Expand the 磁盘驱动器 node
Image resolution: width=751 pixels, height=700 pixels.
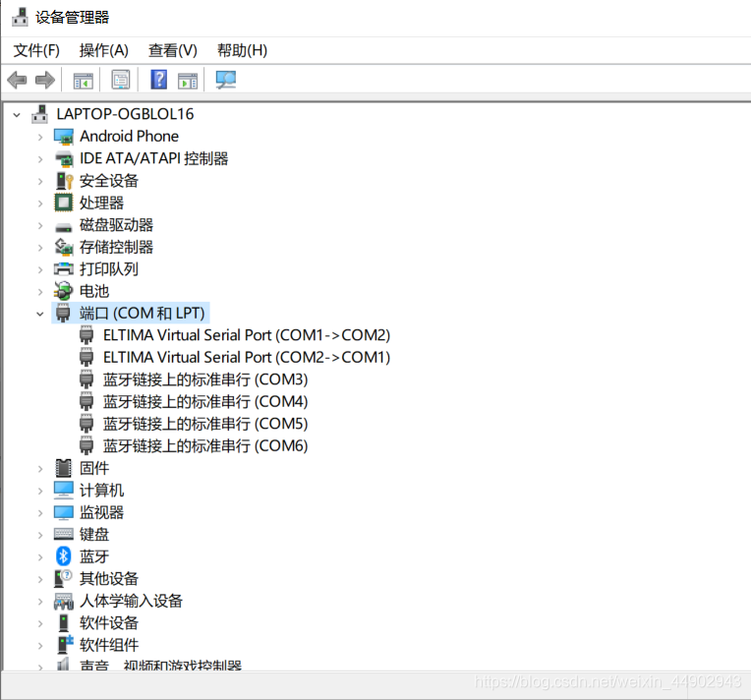[40, 226]
